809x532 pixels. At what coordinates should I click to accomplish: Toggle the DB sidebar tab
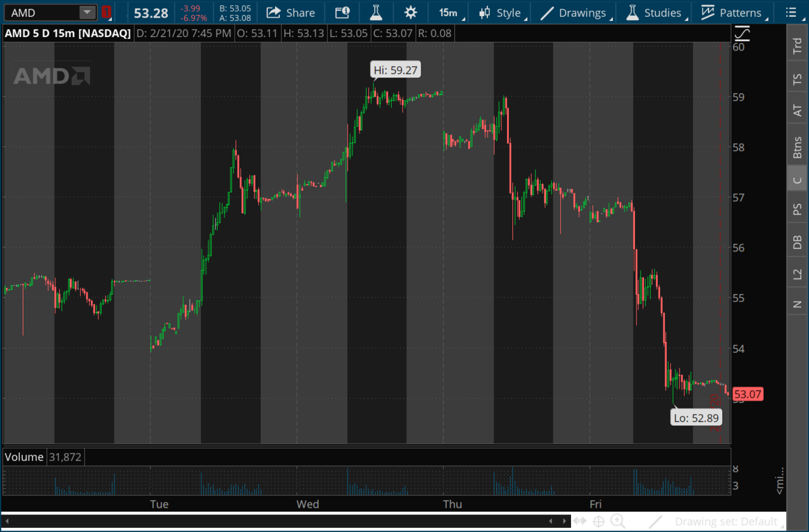pos(798,243)
